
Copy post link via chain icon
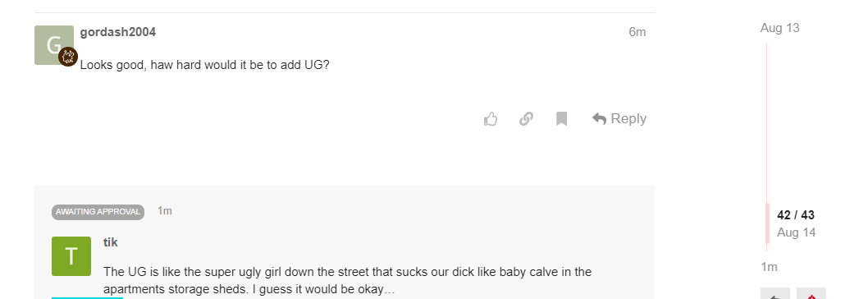526,119
